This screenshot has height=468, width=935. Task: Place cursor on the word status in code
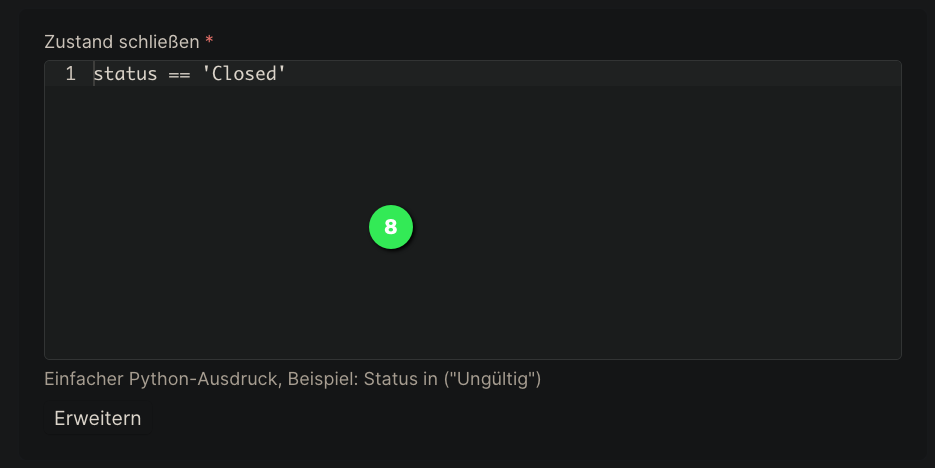125,73
